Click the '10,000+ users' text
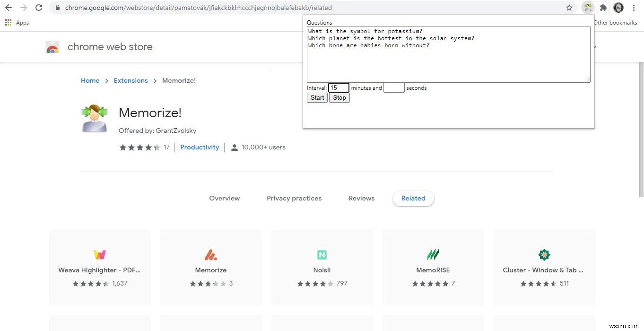 [263, 147]
